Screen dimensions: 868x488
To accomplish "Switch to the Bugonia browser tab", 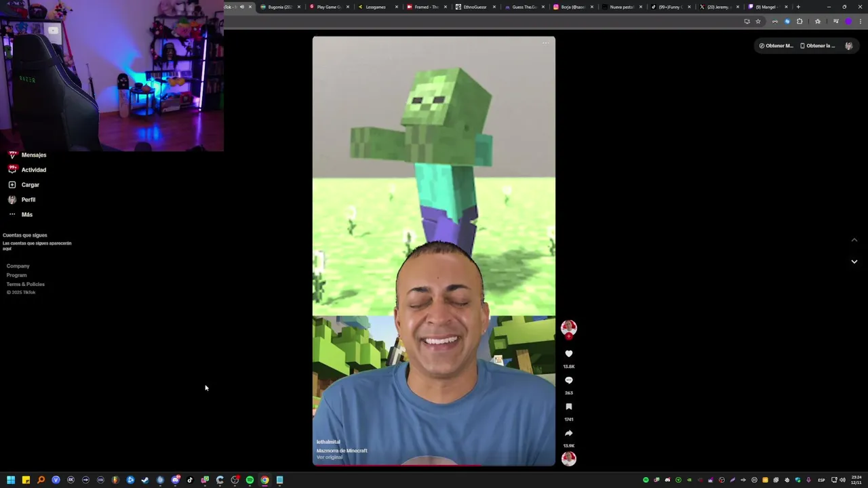I will (279, 7).
